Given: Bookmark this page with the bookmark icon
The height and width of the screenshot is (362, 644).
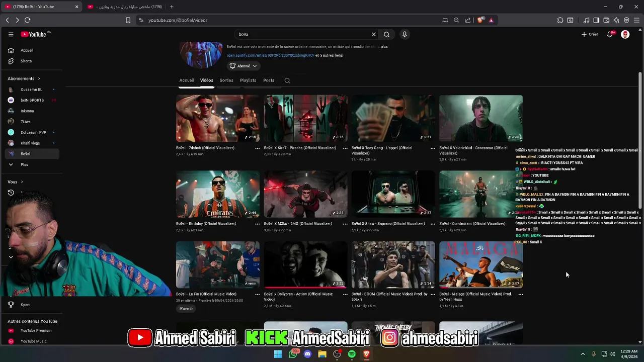Looking at the screenshot, I should [x=128, y=20].
